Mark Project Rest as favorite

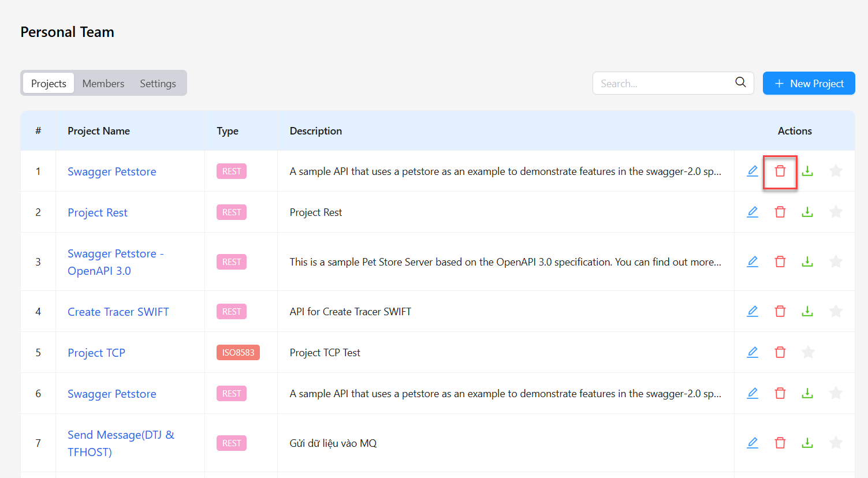(836, 212)
